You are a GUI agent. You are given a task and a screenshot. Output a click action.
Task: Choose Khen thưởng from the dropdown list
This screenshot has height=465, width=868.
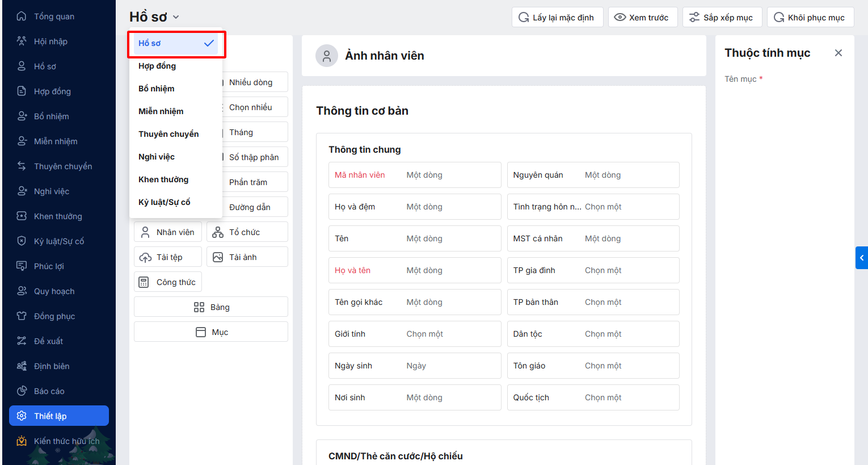pyautogui.click(x=163, y=179)
